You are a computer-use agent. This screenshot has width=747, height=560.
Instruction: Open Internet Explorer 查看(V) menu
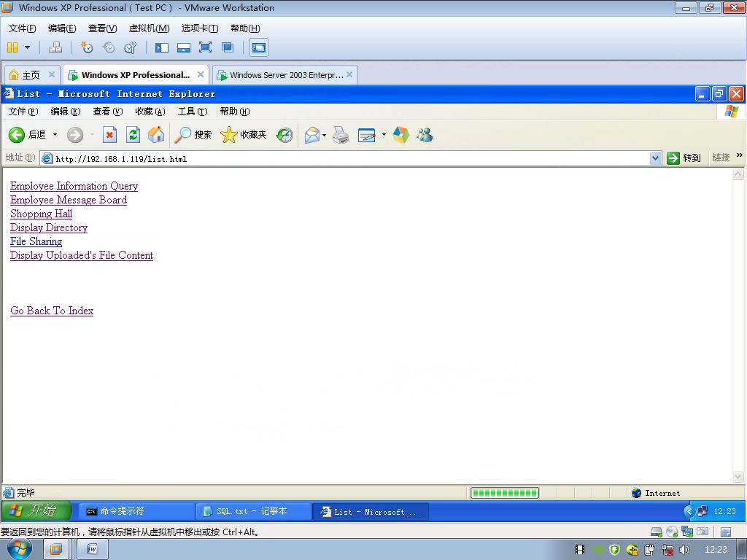108,112
